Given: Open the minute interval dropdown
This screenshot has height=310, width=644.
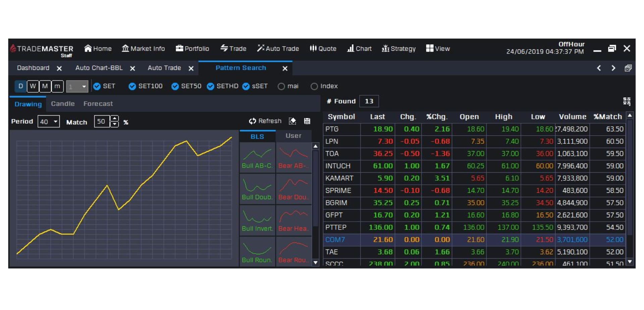Looking at the screenshot, I should tap(77, 87).
